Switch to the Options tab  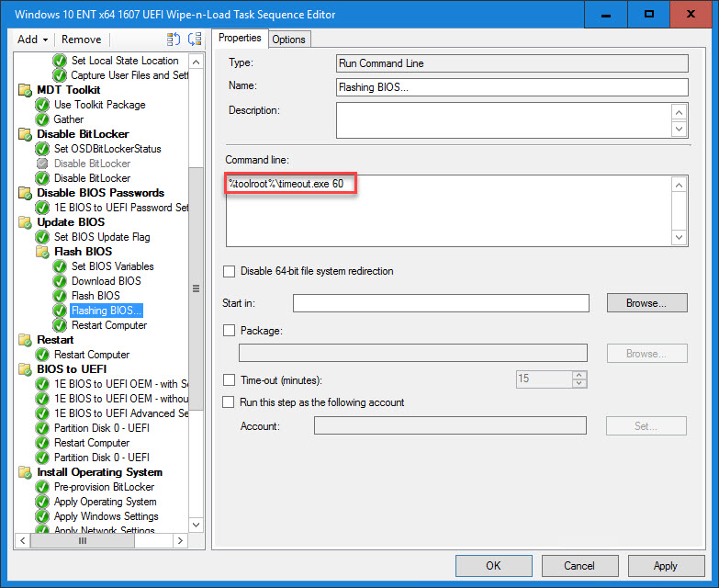[x=288, y=39]
